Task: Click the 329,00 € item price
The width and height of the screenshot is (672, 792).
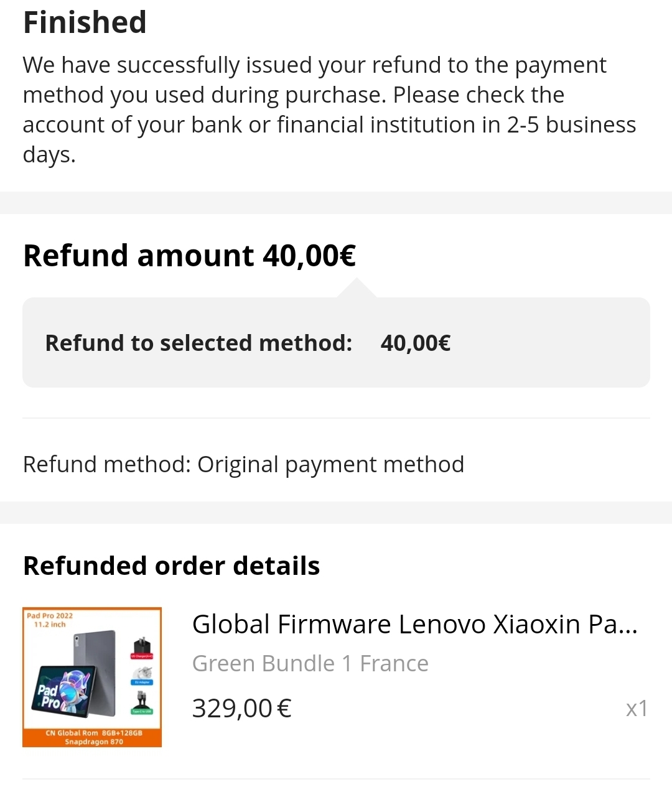Action: [241, 708]
